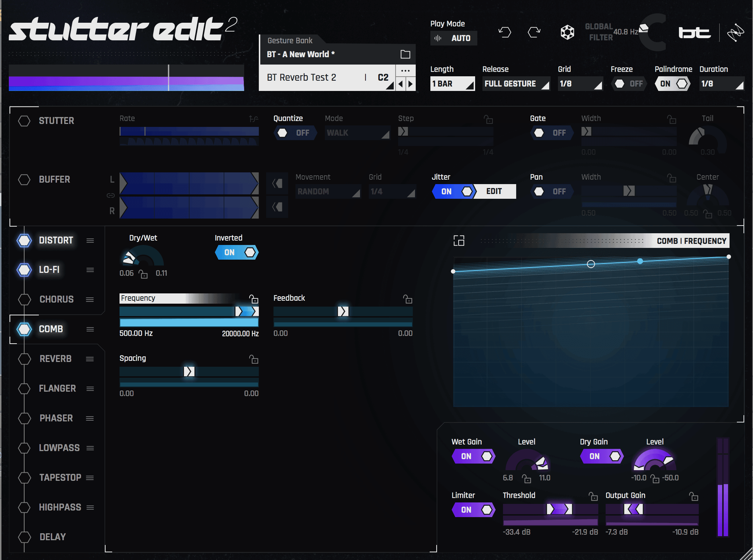Disable the Inverted toggle
This screenshot has height=560, width=753.
[237, 252]
